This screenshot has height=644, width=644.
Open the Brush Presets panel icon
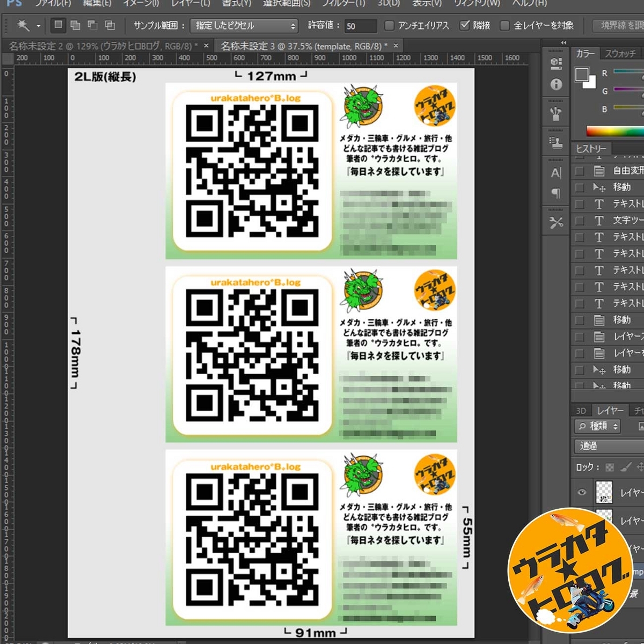556,114
